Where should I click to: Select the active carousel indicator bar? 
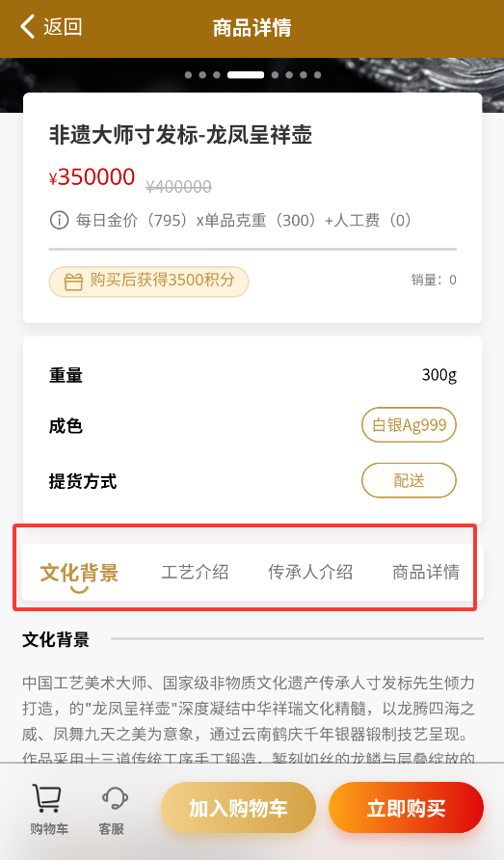click(x=246, y=74)
